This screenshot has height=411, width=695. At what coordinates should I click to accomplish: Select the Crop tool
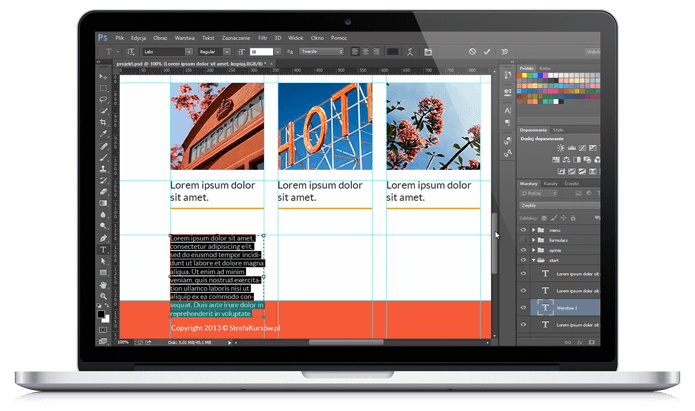pos(104,122)
